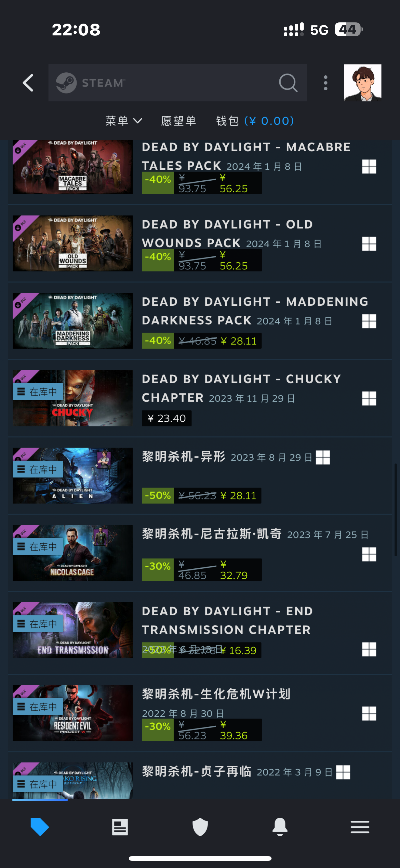
Task: Click the page scrollbar on right edge
Action: pyautogui.click(x=396, y=510)
